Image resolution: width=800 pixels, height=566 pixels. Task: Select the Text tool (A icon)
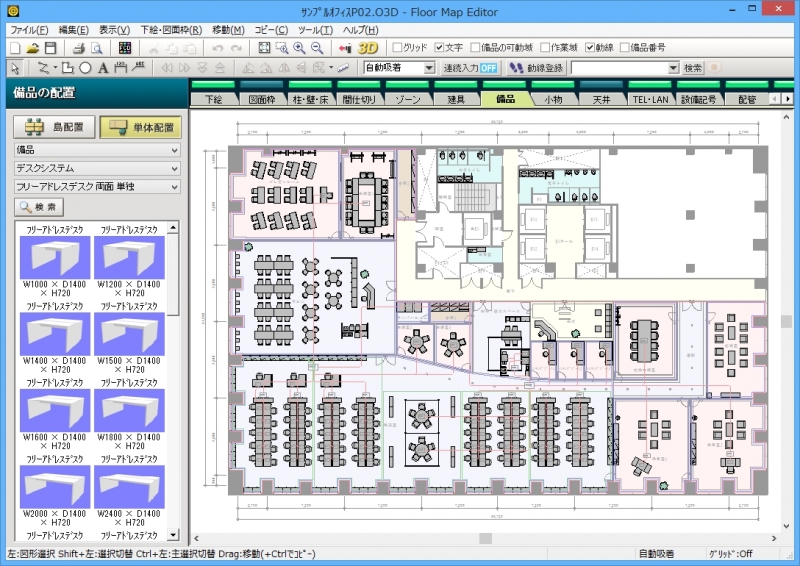tap(103, 68)
